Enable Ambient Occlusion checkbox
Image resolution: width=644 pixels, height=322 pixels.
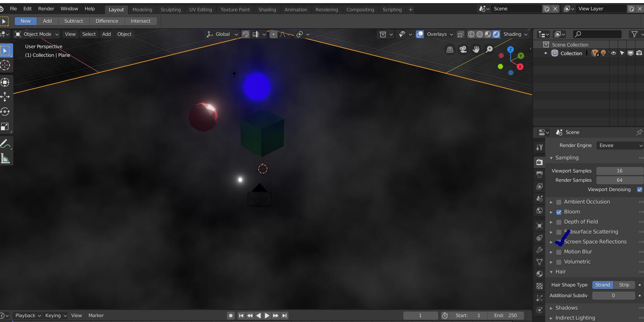559,202
